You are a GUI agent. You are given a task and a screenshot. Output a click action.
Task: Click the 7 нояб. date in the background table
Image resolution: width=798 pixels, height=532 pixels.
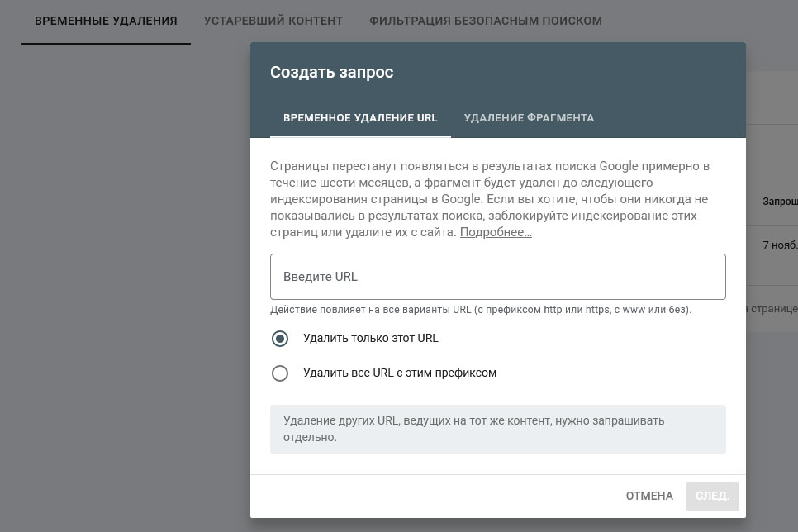777,245
